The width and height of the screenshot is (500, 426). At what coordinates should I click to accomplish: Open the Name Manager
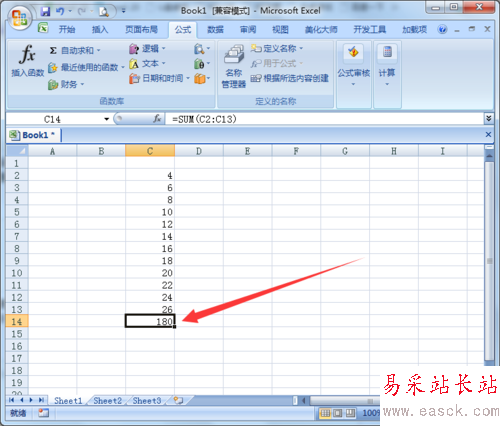234,67
